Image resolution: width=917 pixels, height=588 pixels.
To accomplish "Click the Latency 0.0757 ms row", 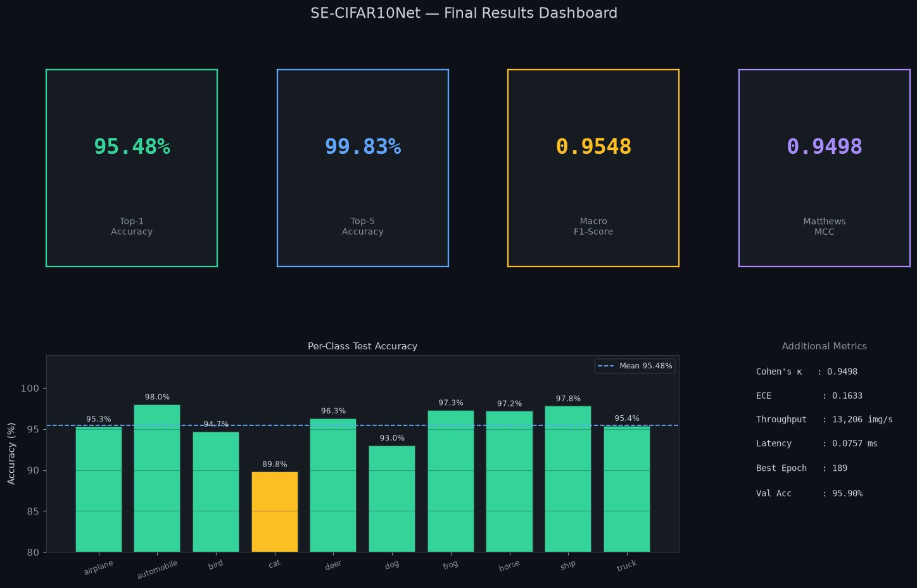I will pyautogui.click(x=817, y=444).
